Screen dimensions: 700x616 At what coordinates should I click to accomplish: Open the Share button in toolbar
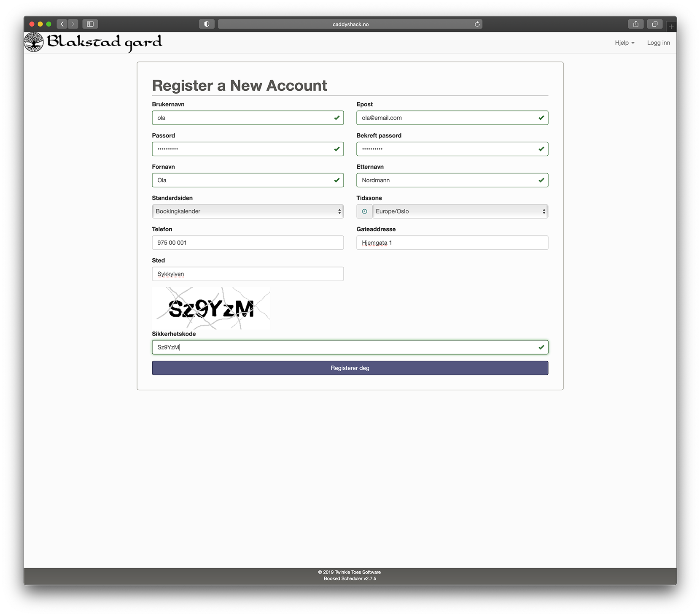click(x=635, y=24)
